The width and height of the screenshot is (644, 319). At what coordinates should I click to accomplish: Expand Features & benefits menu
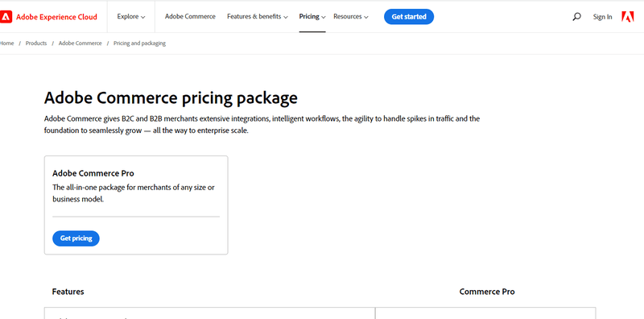click(x=258, y=17)
